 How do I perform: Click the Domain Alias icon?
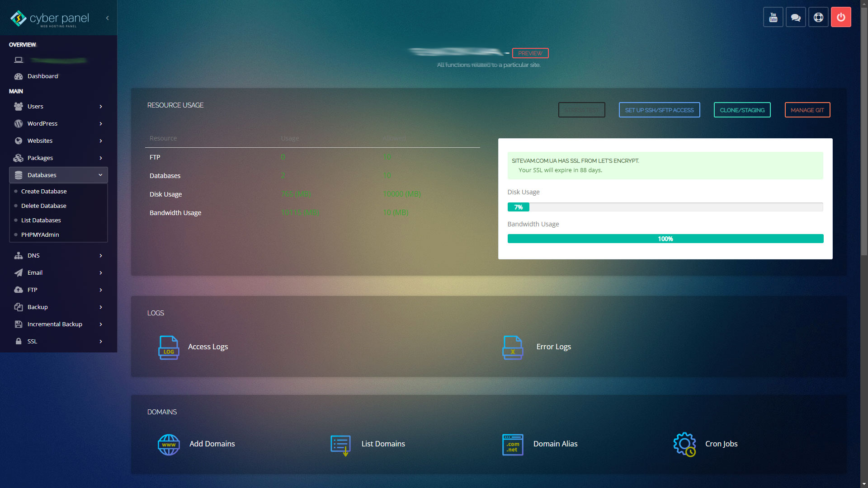tap(513, 445)
